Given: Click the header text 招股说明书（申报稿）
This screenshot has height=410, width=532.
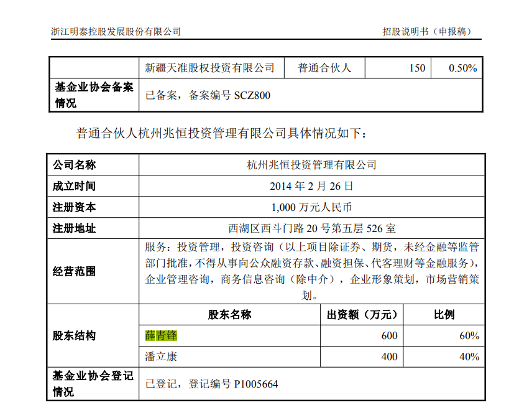Looking at the screenshot, I should click(428, 32).
